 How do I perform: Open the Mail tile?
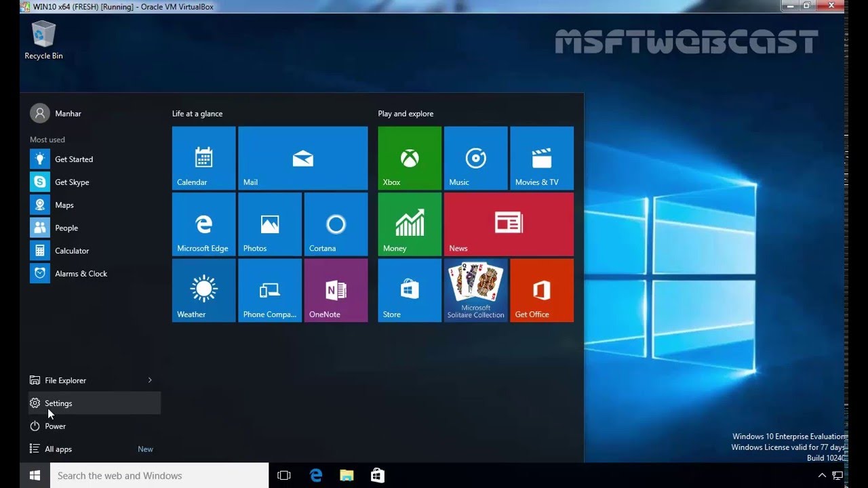[302, 158]
